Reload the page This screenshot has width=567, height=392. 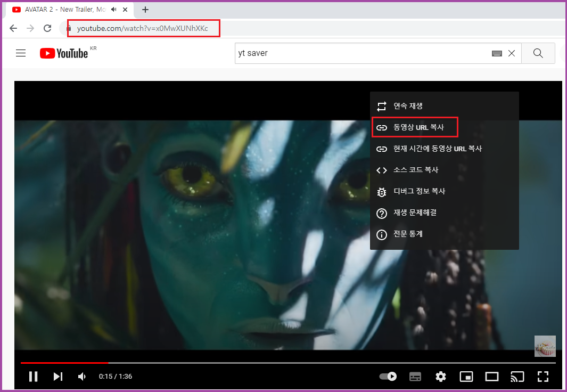pyautogui.click(x=47, y=28)
